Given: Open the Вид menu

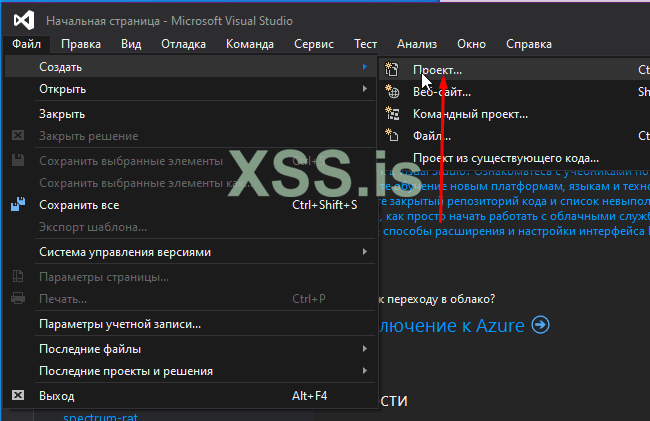Looking at the screenshot, I should point(131,44).
